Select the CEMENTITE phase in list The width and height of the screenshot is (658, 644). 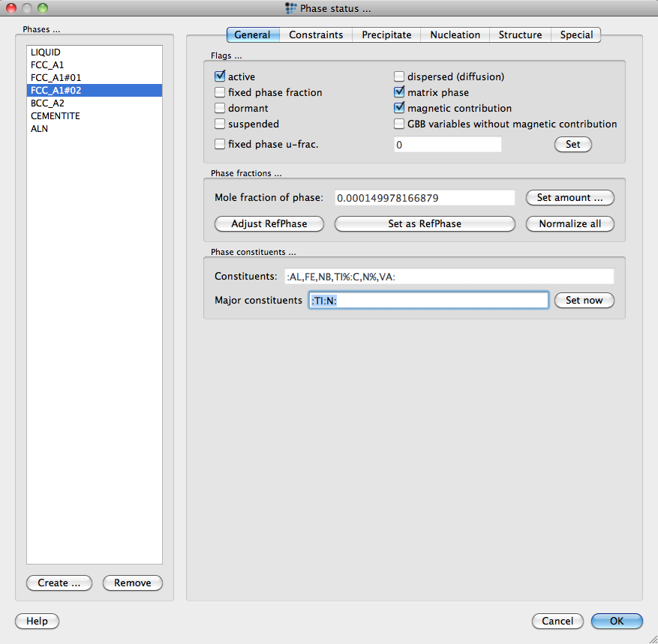coord(56,116)
